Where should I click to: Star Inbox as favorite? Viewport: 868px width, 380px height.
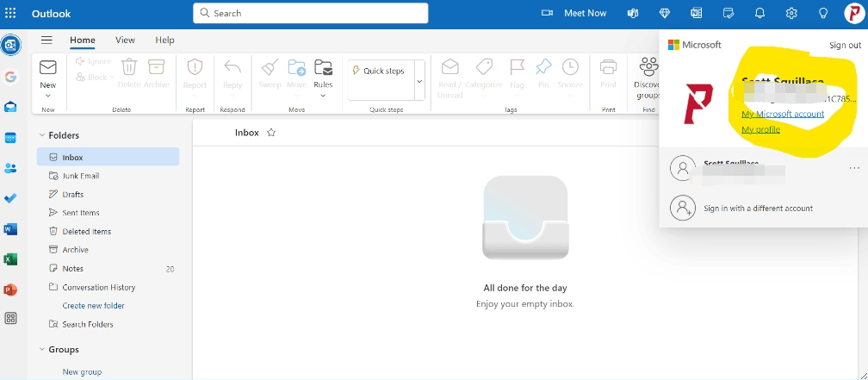click(271, 133)
